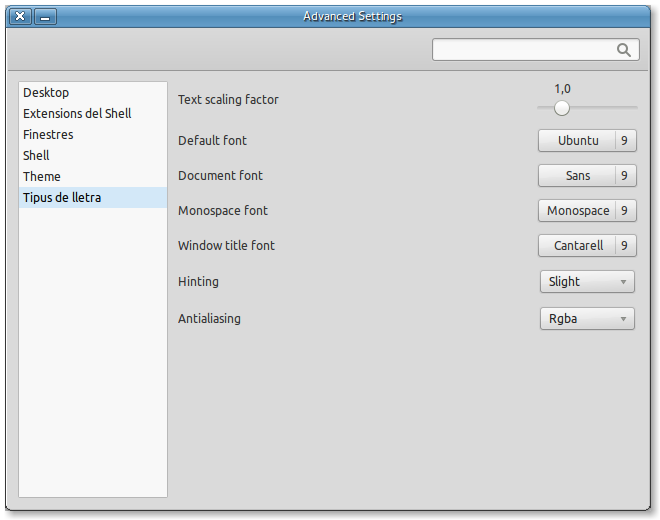
Task: Click the text scaling factor slider handle
Action: 562,107
